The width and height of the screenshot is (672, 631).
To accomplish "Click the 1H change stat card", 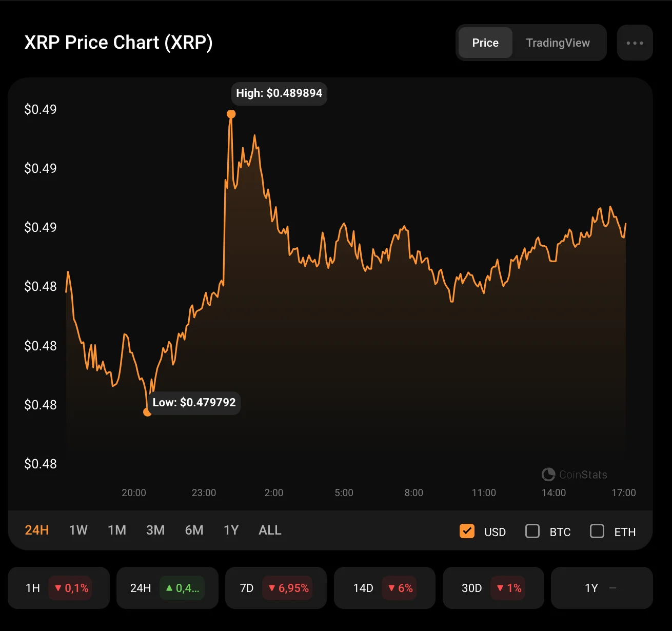I will [x=58, y=588].
